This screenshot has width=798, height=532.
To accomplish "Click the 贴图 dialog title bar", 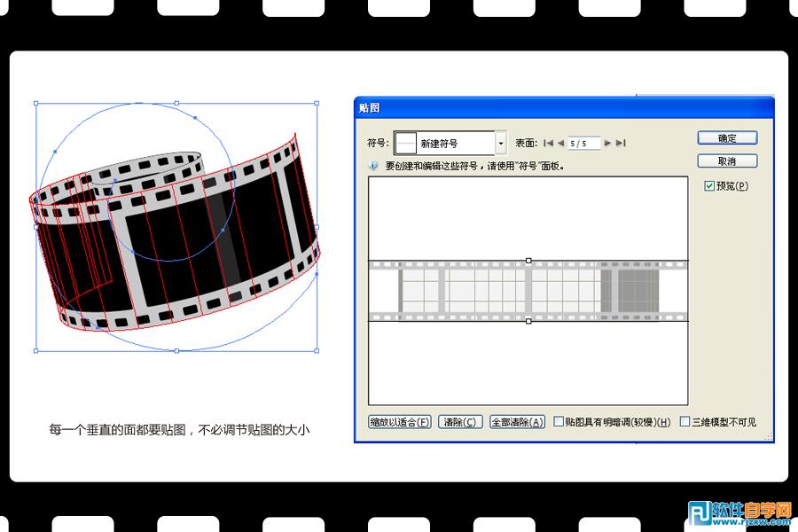I will point(564,108).
